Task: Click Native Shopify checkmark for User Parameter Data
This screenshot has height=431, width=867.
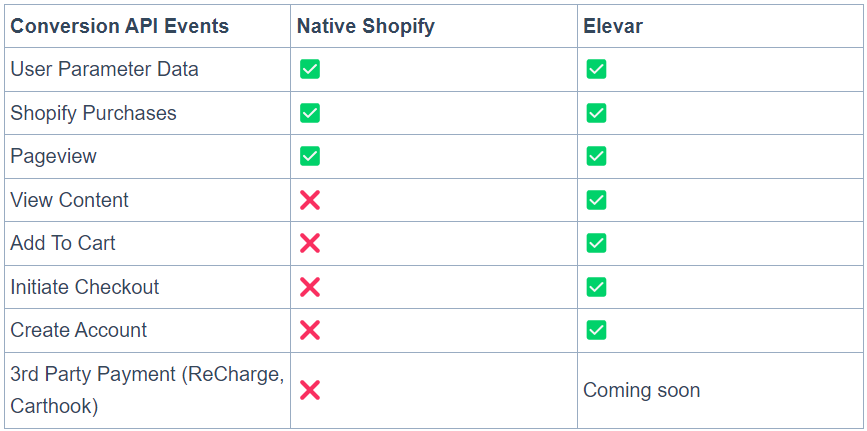Action: point(310,70)
